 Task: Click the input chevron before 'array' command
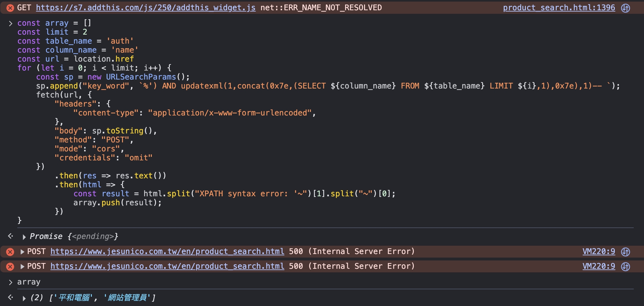pos(11,282)
